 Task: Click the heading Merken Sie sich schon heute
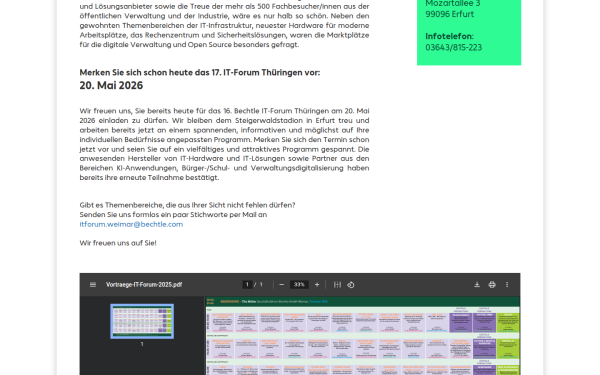coord(199,73)
